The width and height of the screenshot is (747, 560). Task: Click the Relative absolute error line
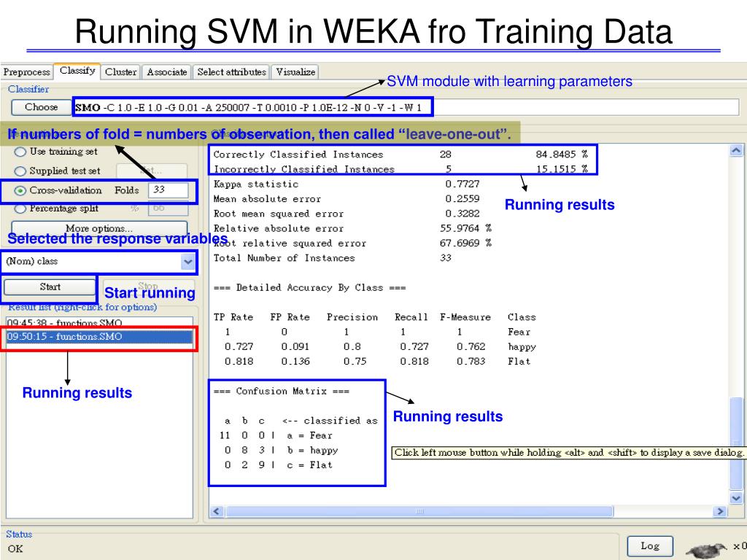click(x=352, y=228)
